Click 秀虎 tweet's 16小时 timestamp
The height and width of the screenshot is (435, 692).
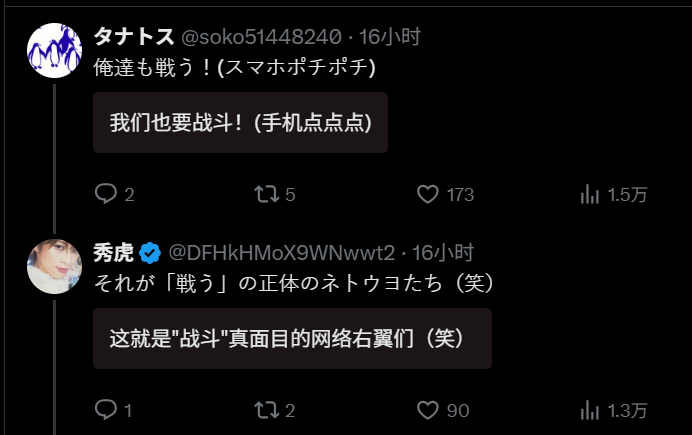pos(443,253)
